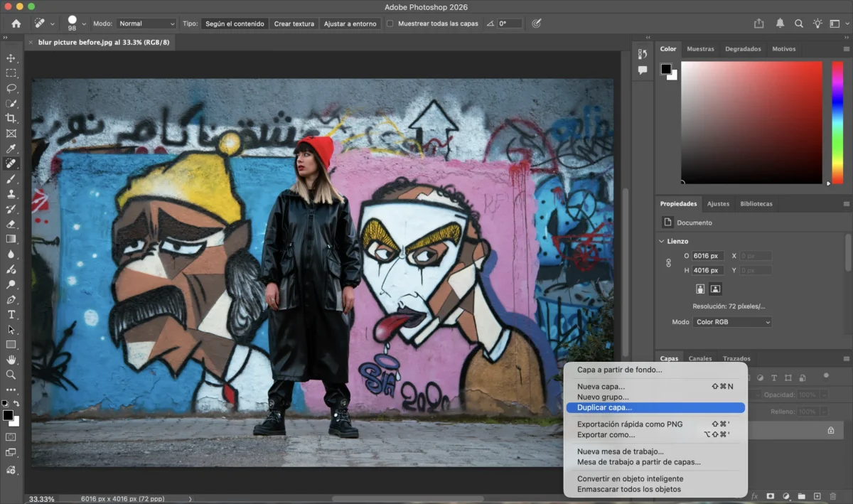Open the Relleno value dropdown arrow
853x504 pixels.
point(823,412)
